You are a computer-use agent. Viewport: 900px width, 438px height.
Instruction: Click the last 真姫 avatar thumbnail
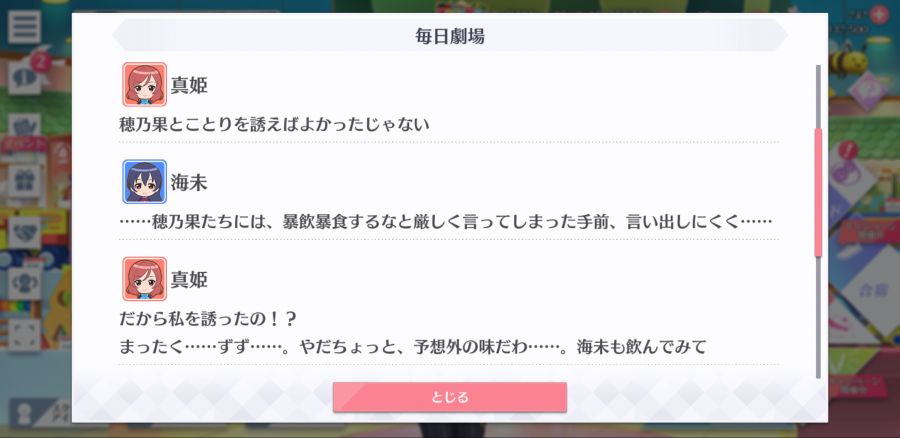point(145,278)
